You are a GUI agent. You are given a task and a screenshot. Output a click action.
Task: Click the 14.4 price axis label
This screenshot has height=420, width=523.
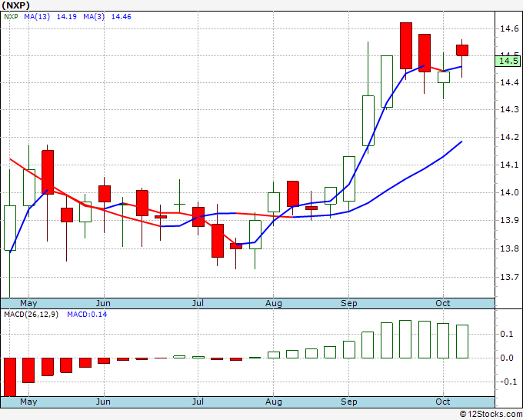pyautogui.click(x=509, y=82)
